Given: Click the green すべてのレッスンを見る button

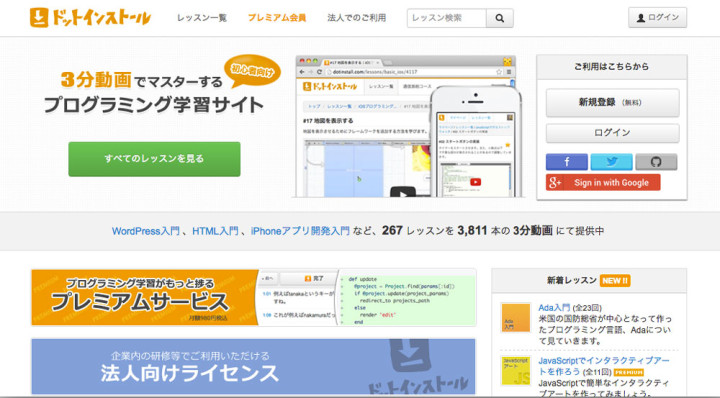Looking at the screenshot, I should (x=154, y=159).
